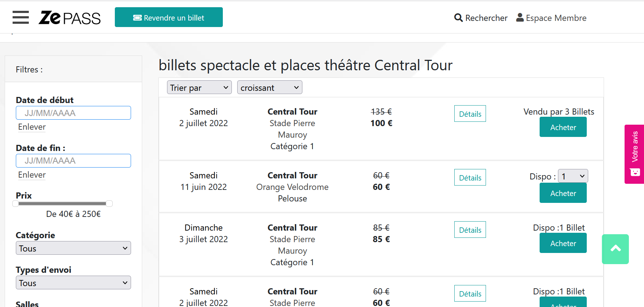Click the Date de début input field

point(73,113)
